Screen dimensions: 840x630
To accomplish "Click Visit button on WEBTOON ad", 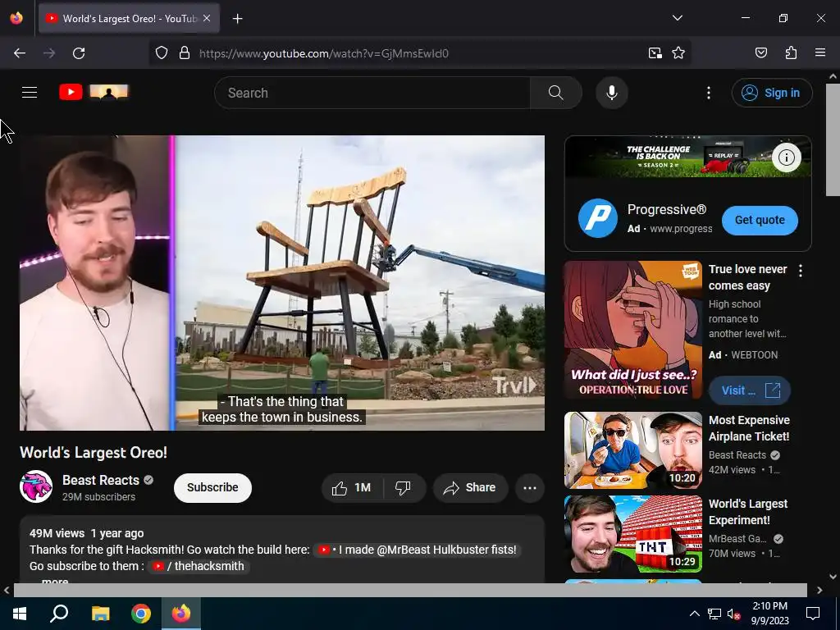I will (x=750, y=390).
